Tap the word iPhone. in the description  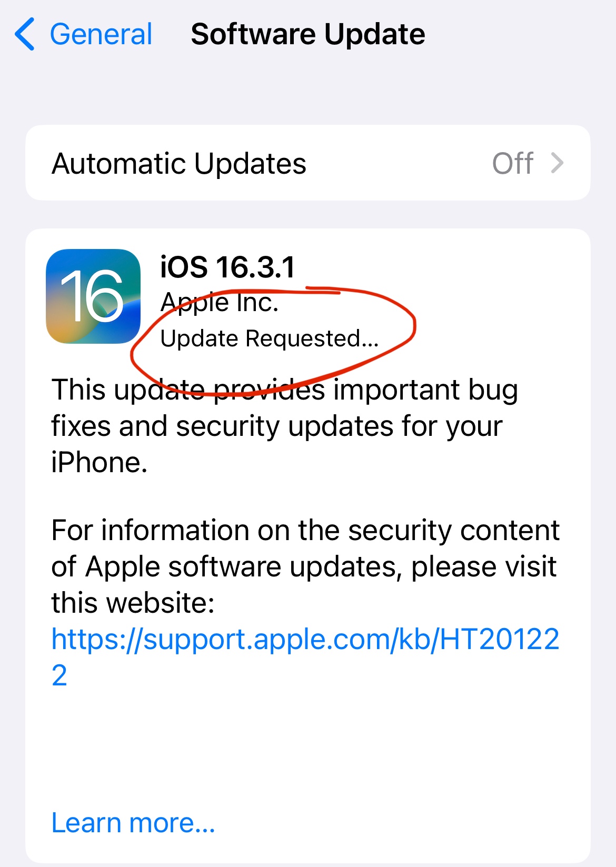pos(100,463)
